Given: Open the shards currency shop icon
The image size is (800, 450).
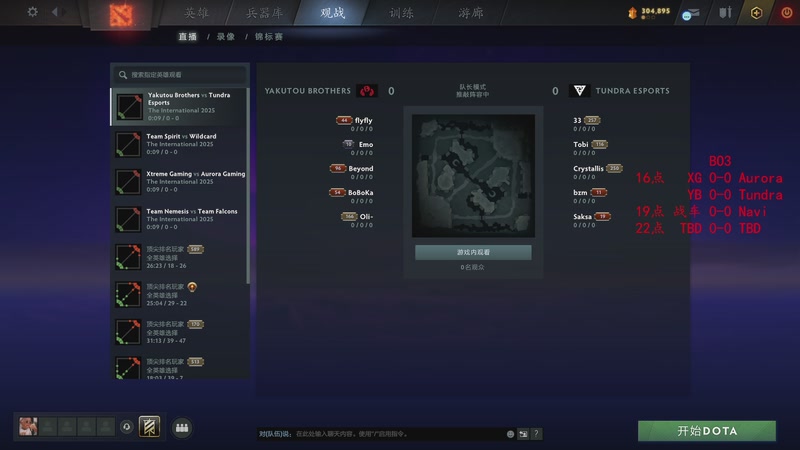Looking at the screenshot, I should (633, 13).
